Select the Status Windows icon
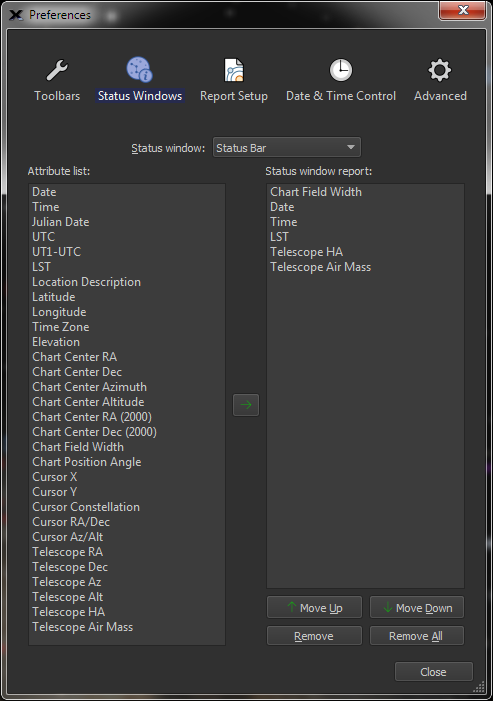The height and width of the screenshot is (701, 493). (x=139, y=69)
